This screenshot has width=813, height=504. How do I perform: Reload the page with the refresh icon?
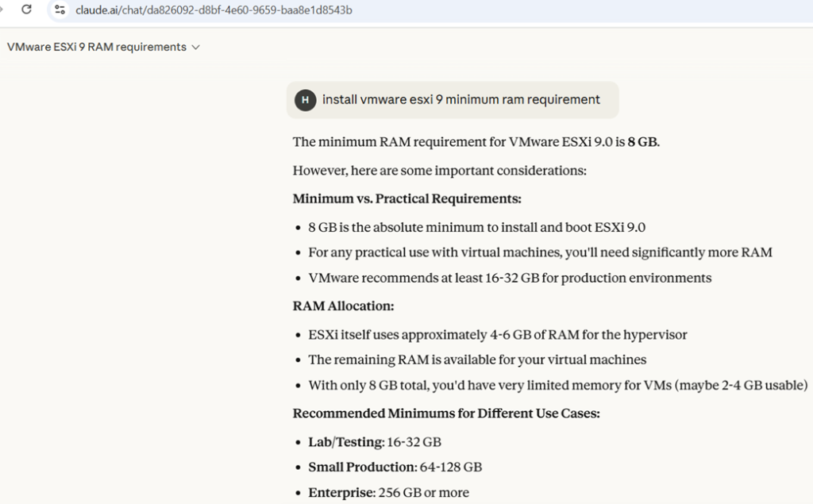pyautogui.click(x=26, y=10)
